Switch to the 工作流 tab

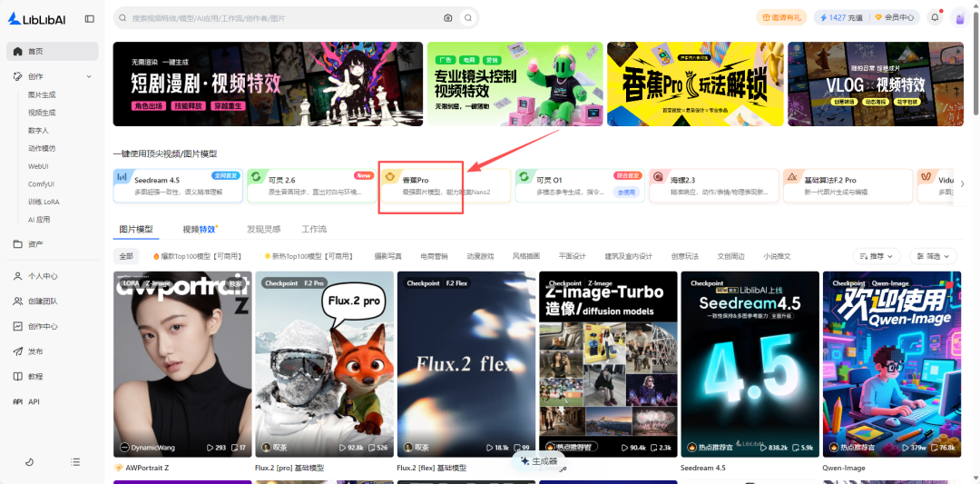[314, 230]
